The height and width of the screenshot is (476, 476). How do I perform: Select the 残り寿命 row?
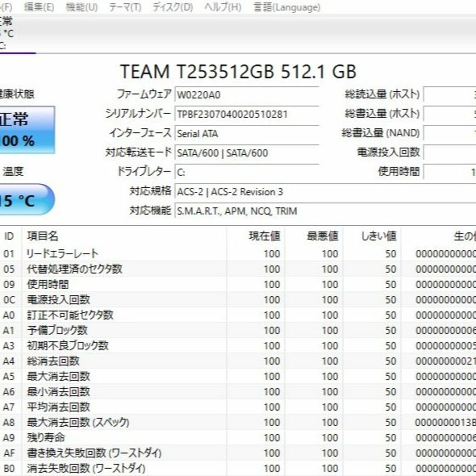[x=238, y=438]
